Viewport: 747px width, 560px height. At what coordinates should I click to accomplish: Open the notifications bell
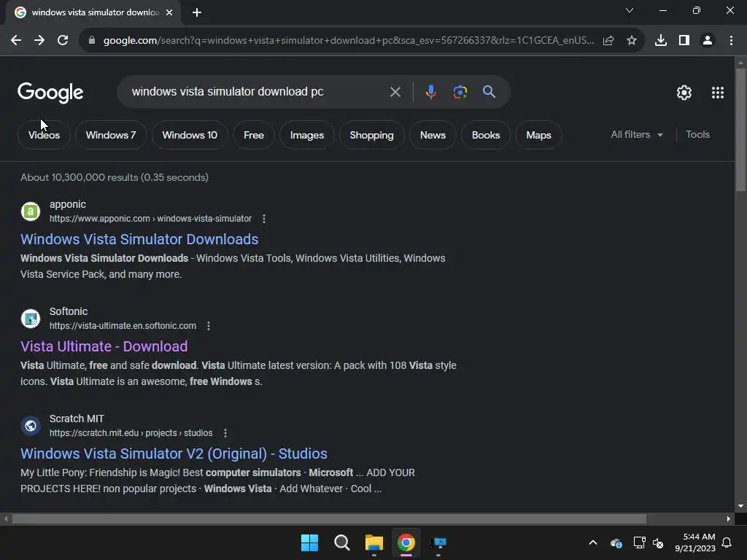click(727, 542)
